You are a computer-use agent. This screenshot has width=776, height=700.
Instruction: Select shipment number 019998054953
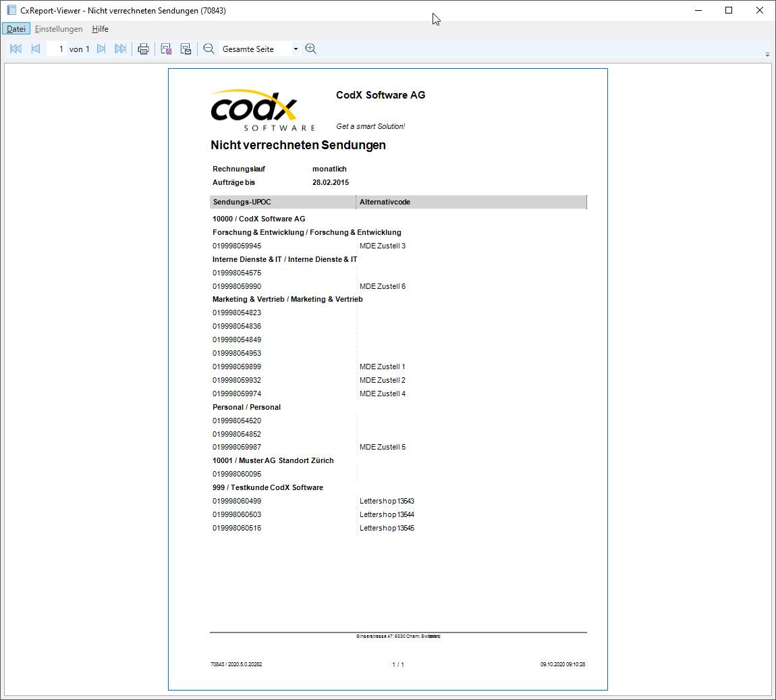point(237,354)
